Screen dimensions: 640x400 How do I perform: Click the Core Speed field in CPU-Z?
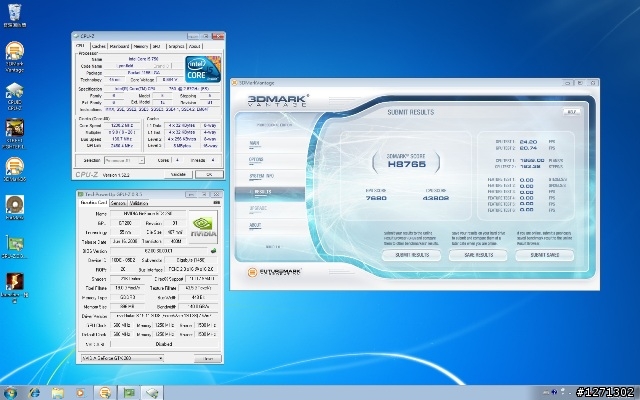click(122, 126)
